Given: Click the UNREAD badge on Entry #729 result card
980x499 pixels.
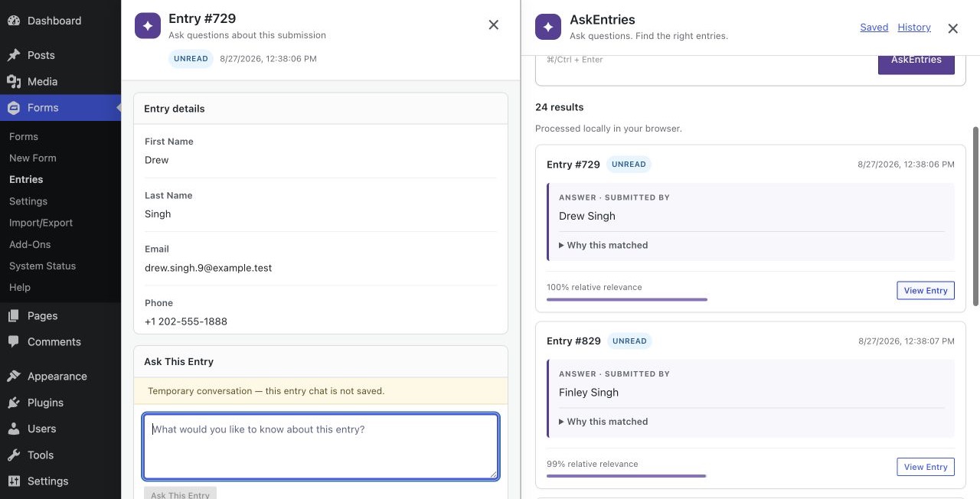Looking at the screenshot, I should pyautogui.click(x=629, y=164).
